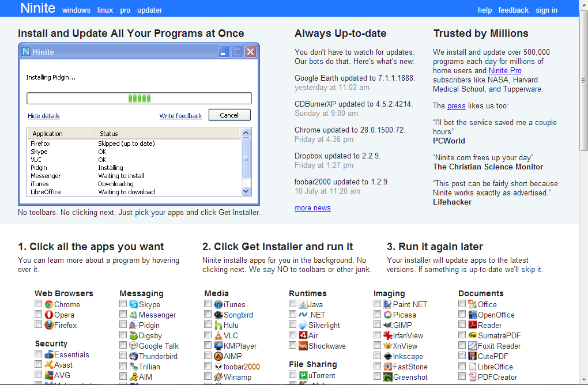Viewport: 588px width, 385px height.
Task: Follow the more news link
Action: tap(313, 207)
